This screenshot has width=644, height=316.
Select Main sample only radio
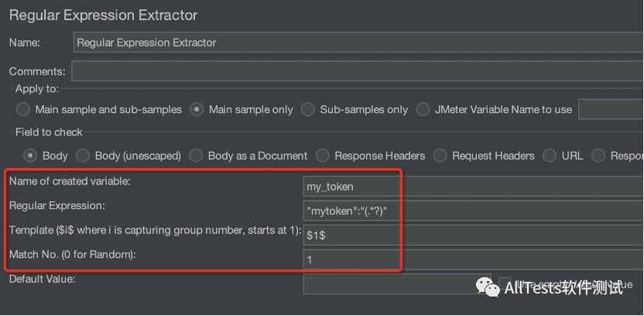coord(197,110)
